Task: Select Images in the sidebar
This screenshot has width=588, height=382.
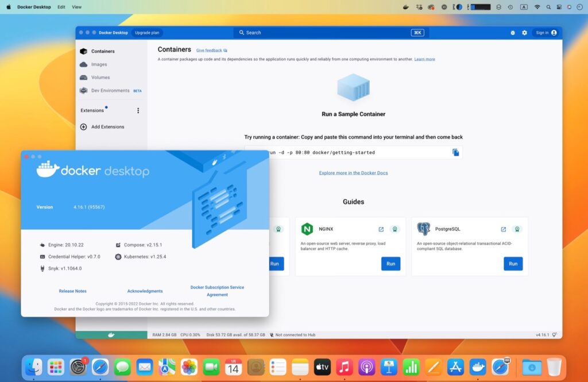Action: [99, 64]
